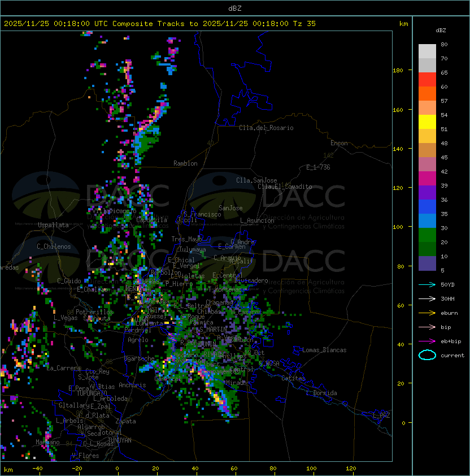Select the magenta 39-42 dBZ swatch
This screenshot has width=470, height=476.
pyautogui.click(x=427, y=179)
